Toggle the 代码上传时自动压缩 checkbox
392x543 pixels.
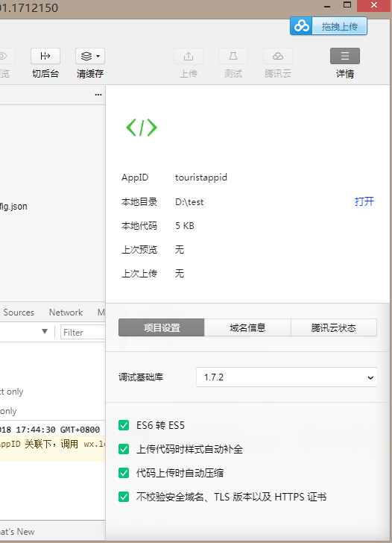click(124, 473)
